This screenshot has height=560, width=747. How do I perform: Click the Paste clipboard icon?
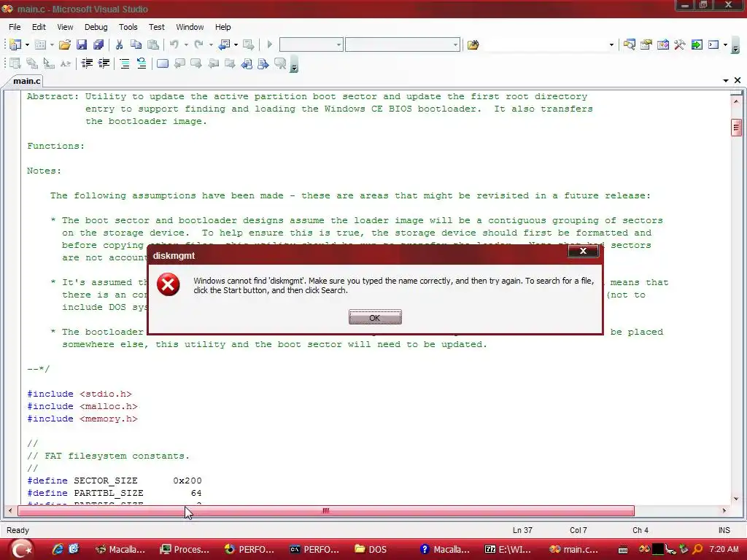(153, 44)
